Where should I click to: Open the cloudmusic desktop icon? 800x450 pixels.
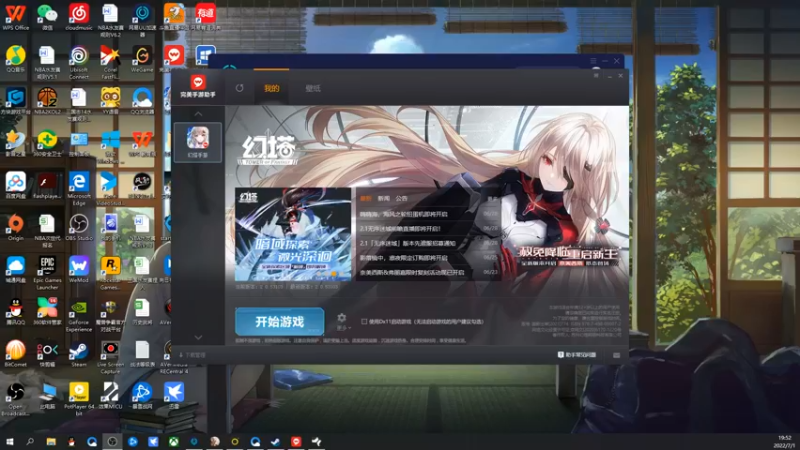[79, 17]
